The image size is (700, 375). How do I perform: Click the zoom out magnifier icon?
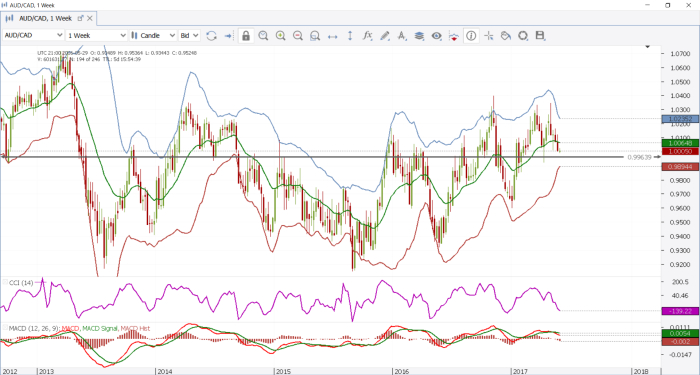click(x=298, y=36)
